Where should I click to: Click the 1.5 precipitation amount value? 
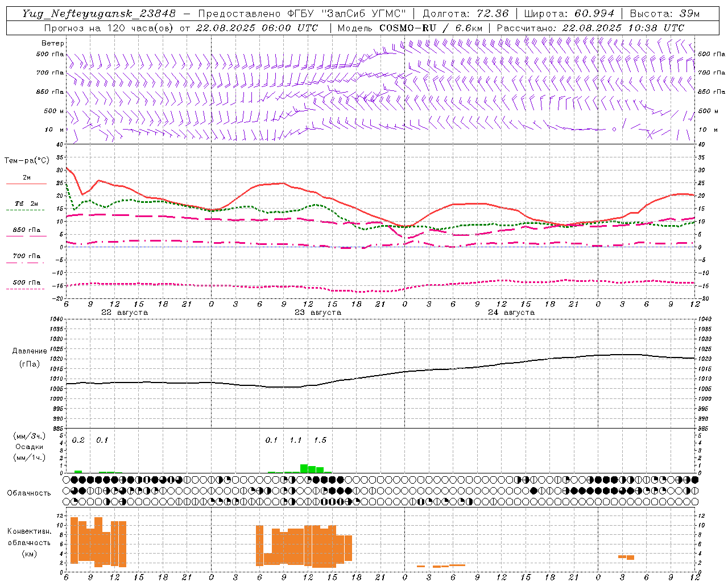tap(320, 440)
